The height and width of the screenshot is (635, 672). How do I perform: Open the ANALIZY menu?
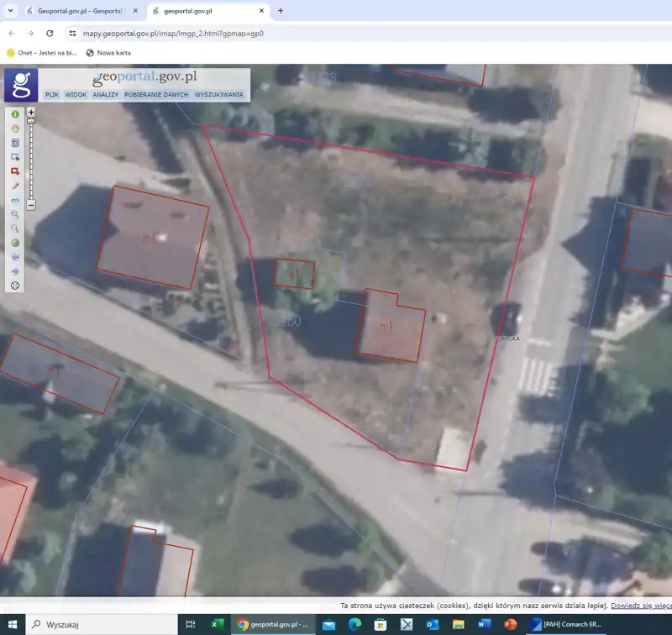point(106,95)
